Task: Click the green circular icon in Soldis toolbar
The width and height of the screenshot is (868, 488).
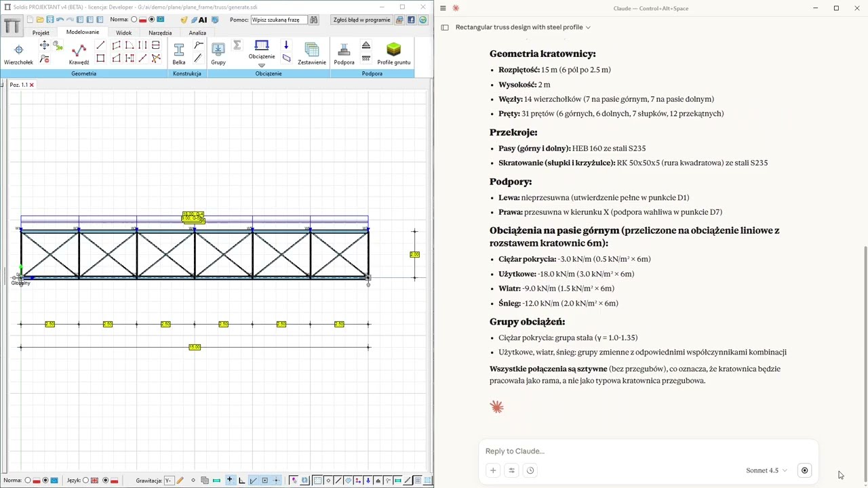Action: pyautogui.click(x=422, y=20)
